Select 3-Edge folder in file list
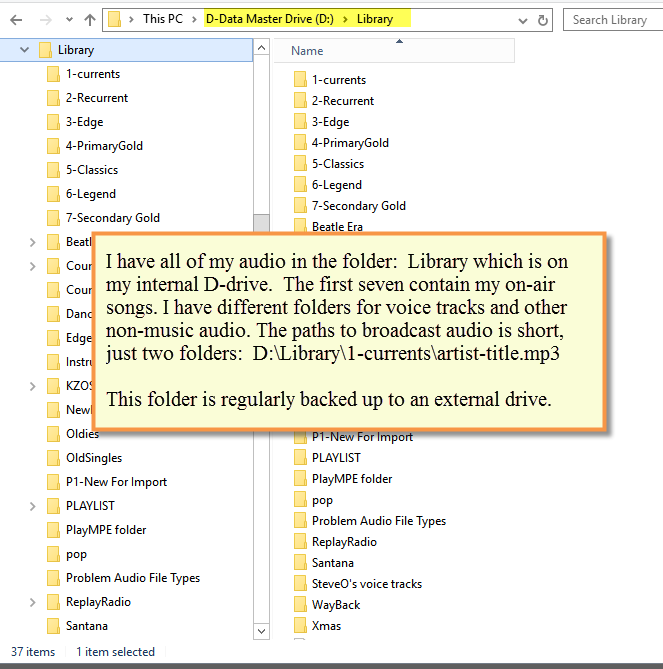 point(330,122)
